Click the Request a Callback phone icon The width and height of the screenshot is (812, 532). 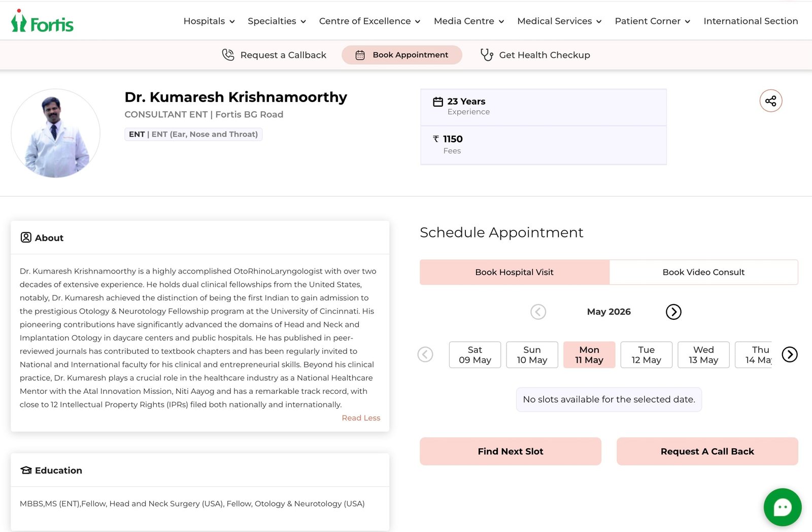point(228,55)
